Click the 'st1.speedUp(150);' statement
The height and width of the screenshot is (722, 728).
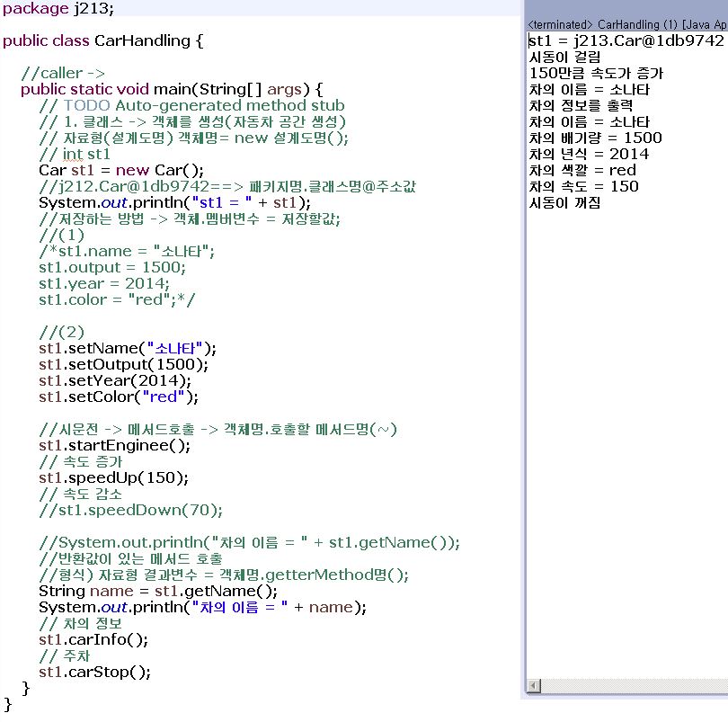[114, 478]
